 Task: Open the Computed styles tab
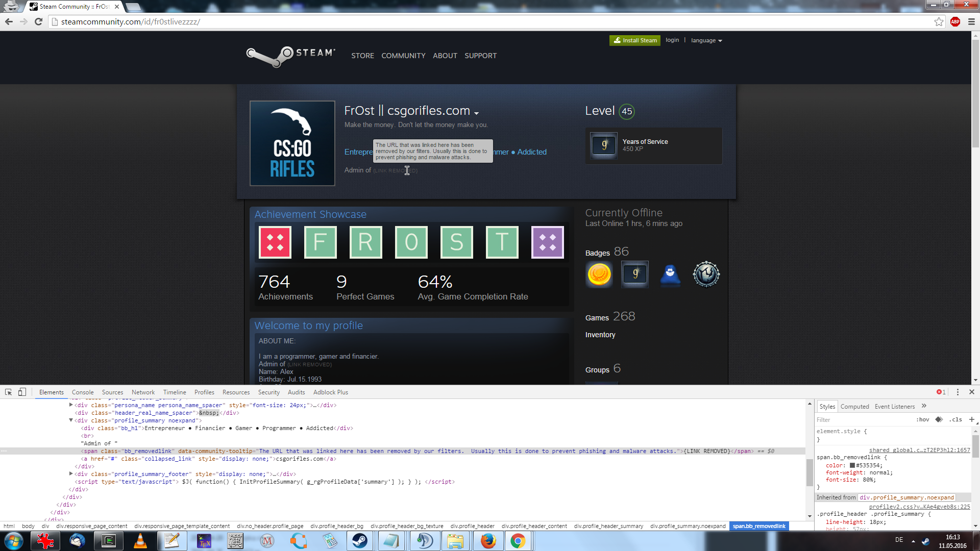854,407
